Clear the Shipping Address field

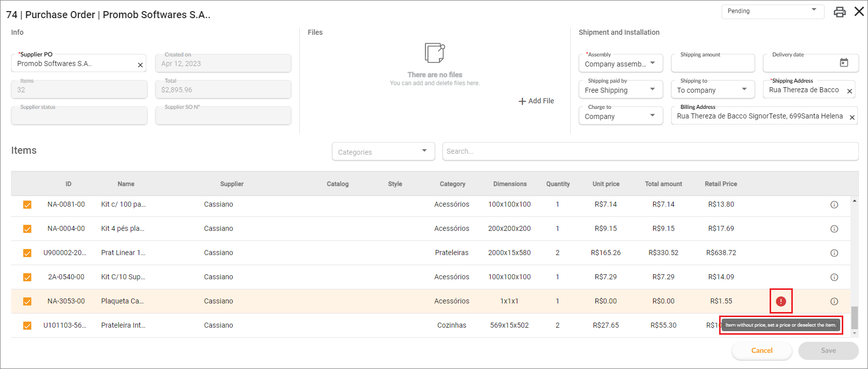[849, 91]
